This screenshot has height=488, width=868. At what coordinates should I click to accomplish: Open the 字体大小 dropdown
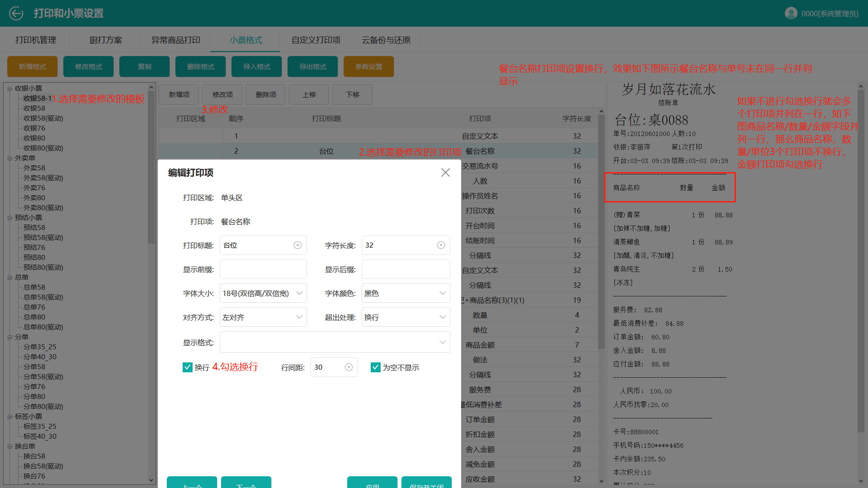coord(263,293)
